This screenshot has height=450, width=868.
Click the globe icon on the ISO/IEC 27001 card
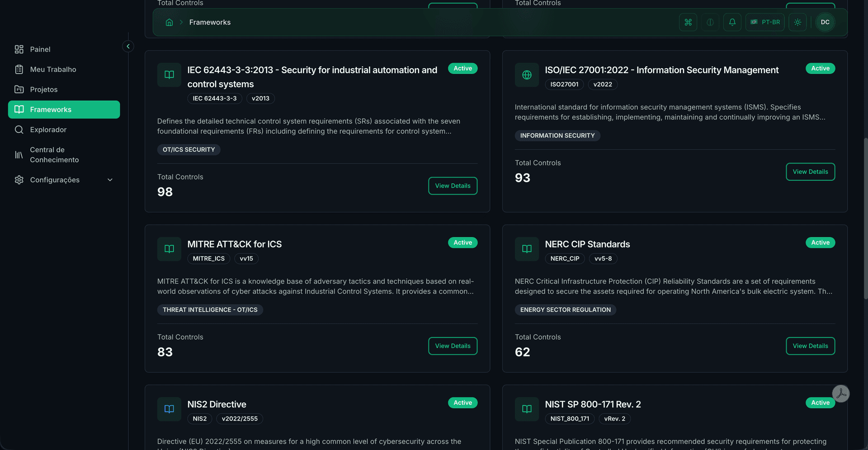[x=526, y=75]
